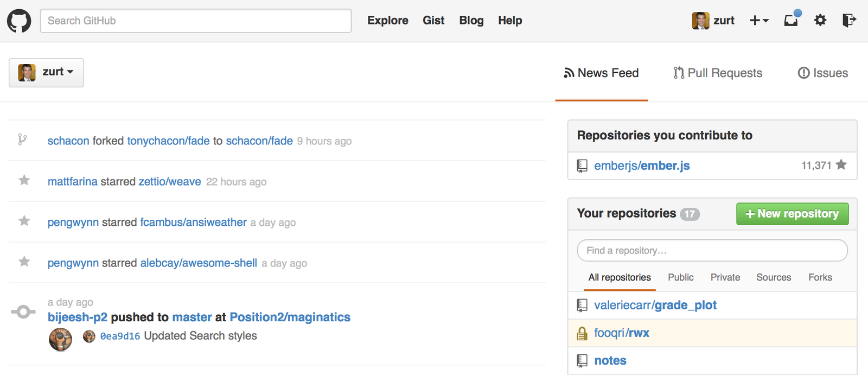Open valeriecarr/grade_plot repository
Screen dimensions: 868x375
click(655, 306)
